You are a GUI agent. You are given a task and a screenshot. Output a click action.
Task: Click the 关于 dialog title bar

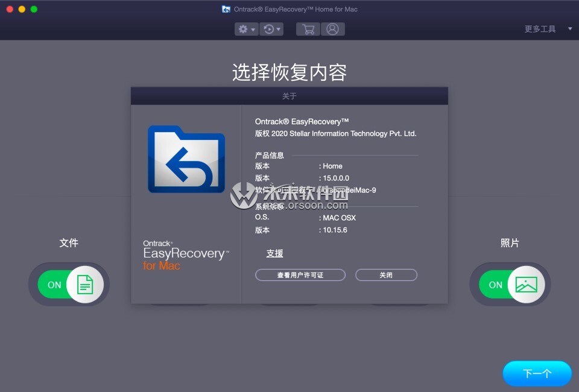point(288,95)
